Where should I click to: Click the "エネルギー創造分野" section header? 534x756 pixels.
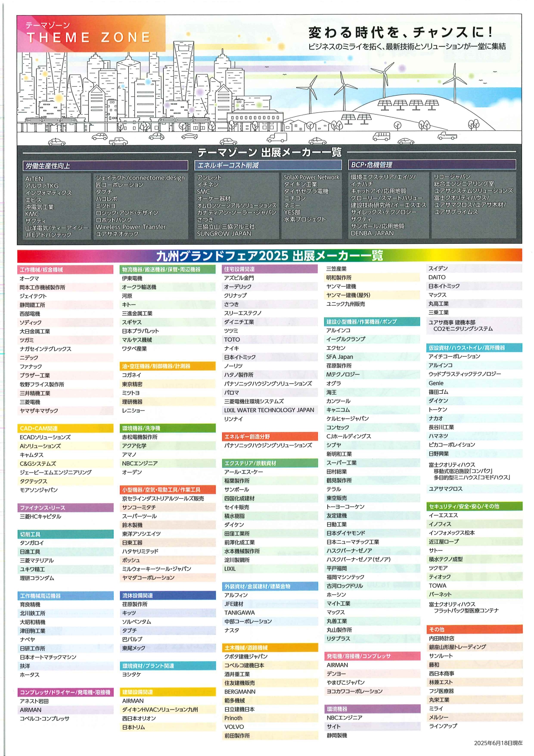coord(270,436)
